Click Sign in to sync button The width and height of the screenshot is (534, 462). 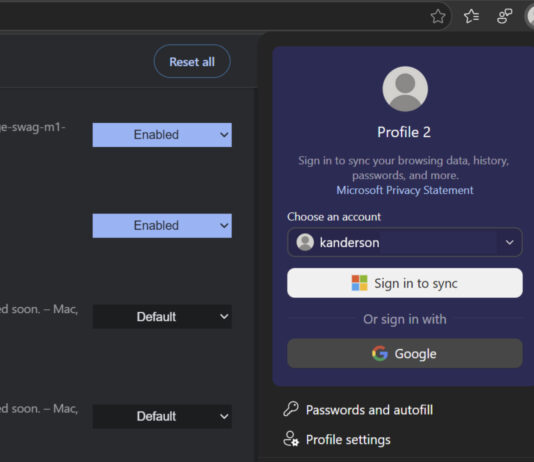[x=405, y=283]
